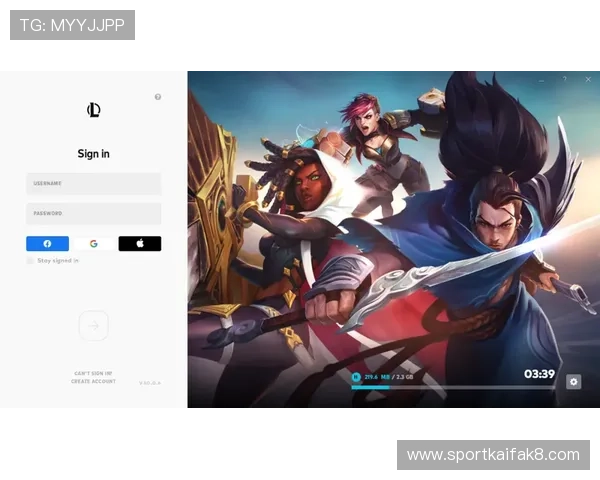This screenshot has width=600, height=480.
Task: Pause the download using the round blue icon
Action: click(x=355, y=376)
